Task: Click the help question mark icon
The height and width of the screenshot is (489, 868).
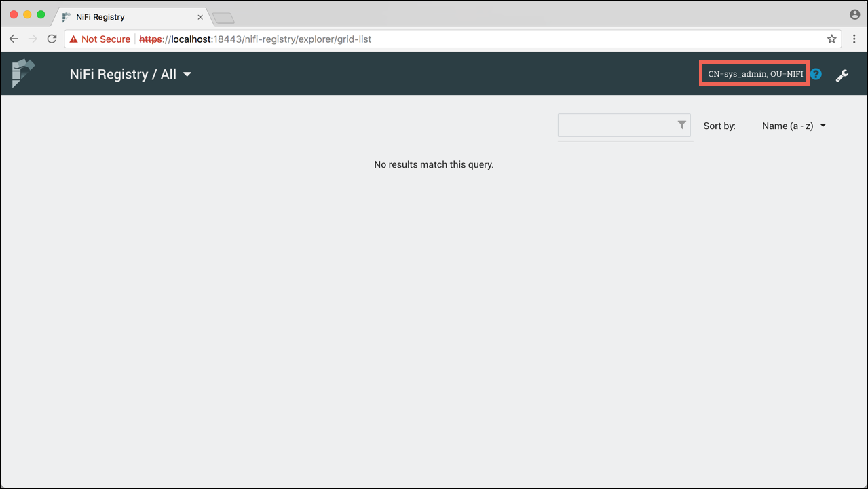Action: 815,75
